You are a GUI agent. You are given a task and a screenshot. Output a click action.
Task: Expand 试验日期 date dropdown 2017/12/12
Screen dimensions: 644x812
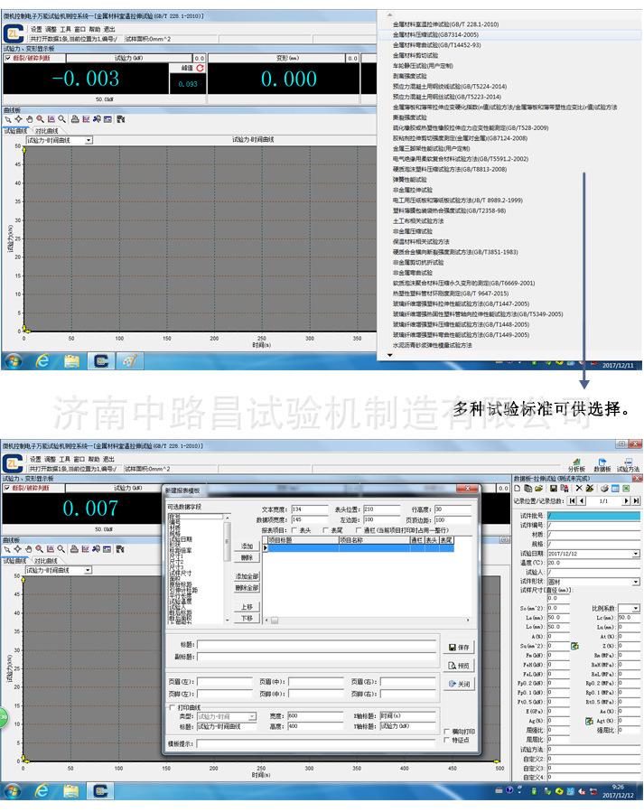tap(636, 554)
